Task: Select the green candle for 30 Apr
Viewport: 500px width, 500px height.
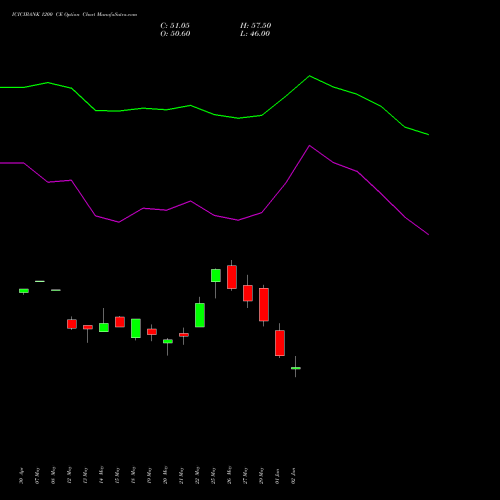Action: [x=24, y=291]
